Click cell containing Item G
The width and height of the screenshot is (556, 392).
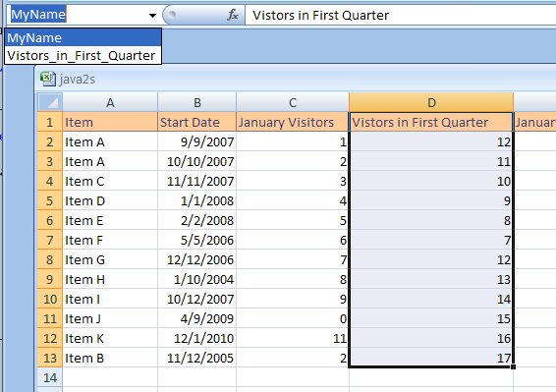point(110,259)
